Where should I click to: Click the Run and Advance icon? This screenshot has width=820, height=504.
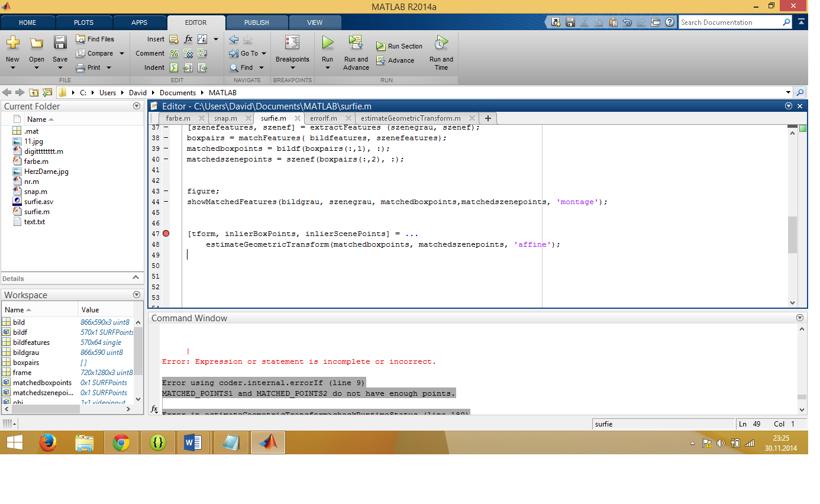pos(356,43)
